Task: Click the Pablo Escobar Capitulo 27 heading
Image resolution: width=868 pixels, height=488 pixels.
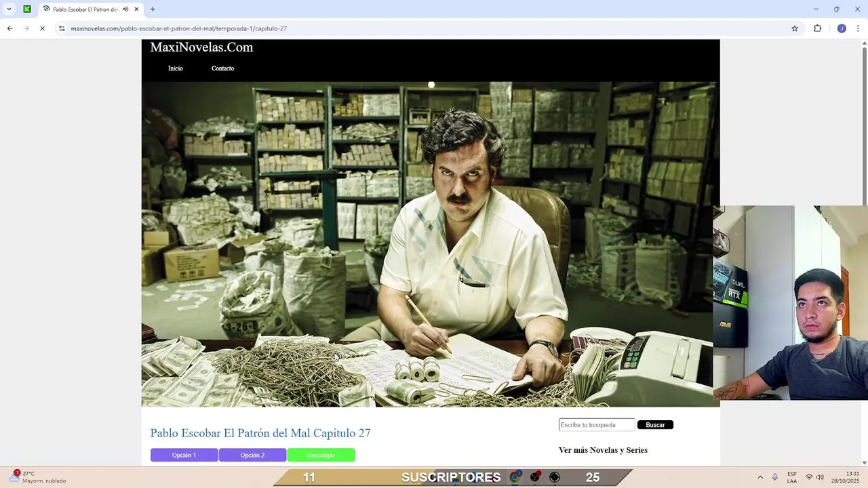Action: [260, 433]
